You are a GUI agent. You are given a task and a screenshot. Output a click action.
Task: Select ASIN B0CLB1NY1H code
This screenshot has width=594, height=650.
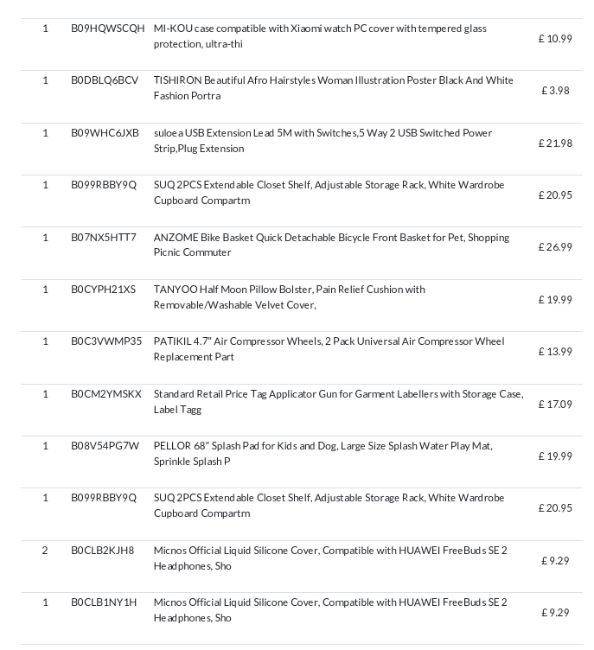click(104, 602)
